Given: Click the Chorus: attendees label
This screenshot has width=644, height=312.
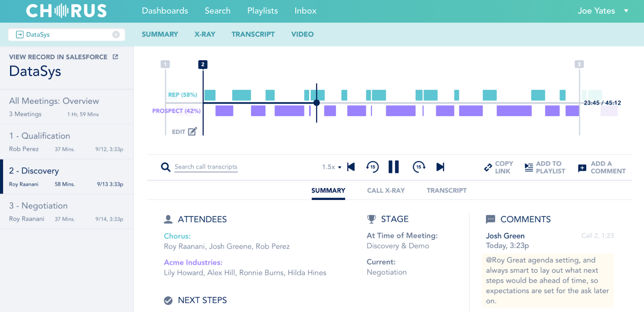Looking at the screenshot, I should tap(177, 236).
